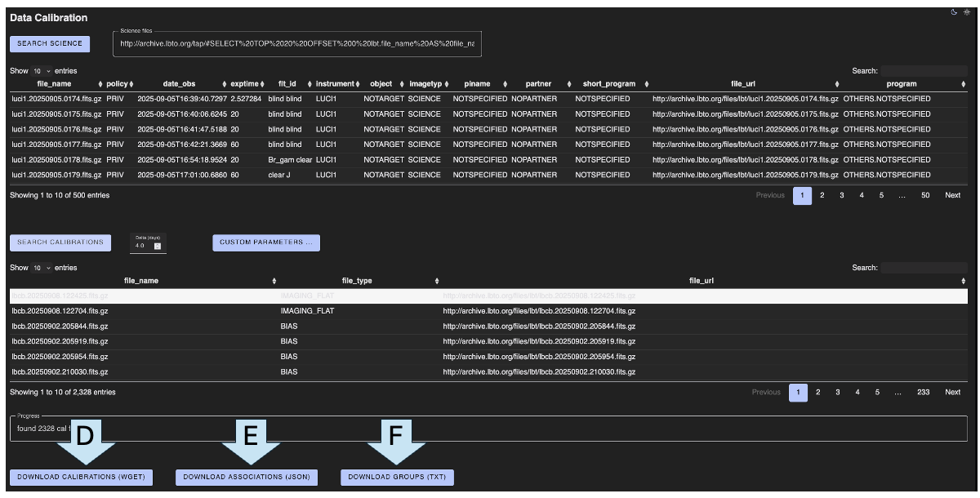
Task: Click the Science files URL field
Action: (296, 43)
